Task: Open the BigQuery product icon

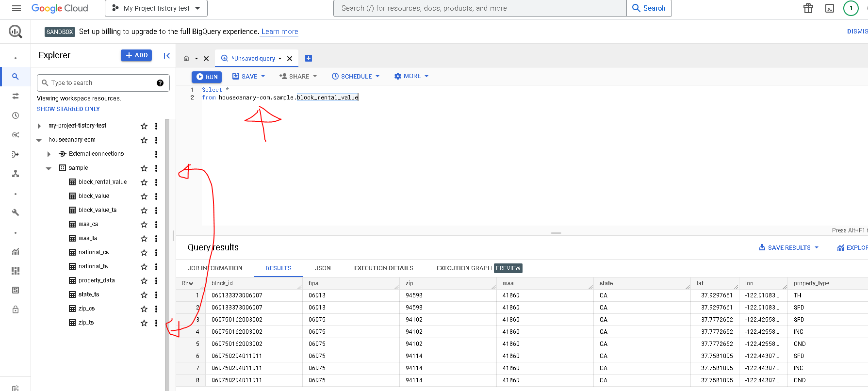Action: (16, 32)
